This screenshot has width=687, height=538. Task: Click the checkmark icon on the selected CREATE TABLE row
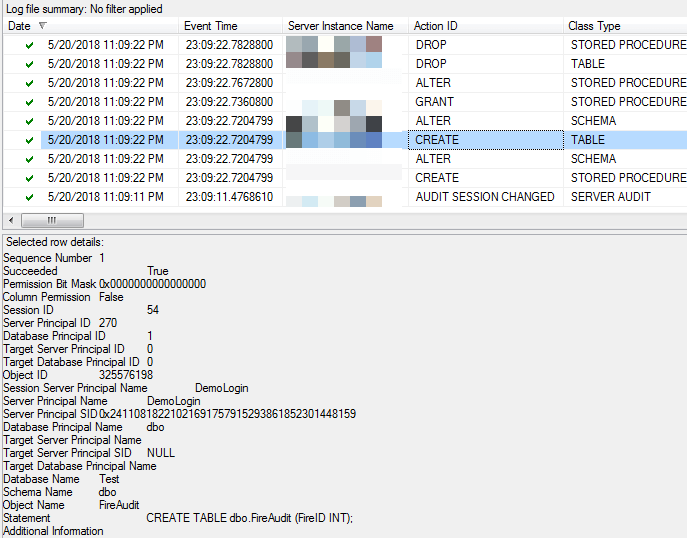pos(30,140)
